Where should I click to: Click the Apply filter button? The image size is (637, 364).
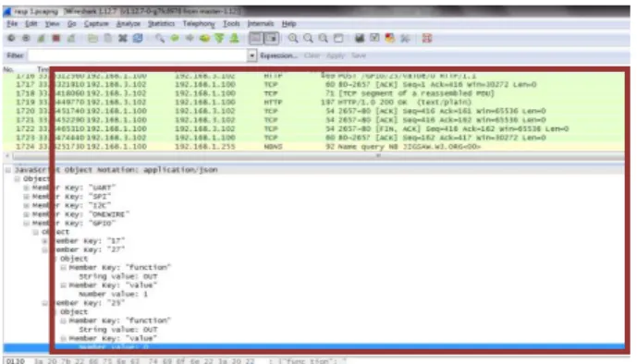336,55
